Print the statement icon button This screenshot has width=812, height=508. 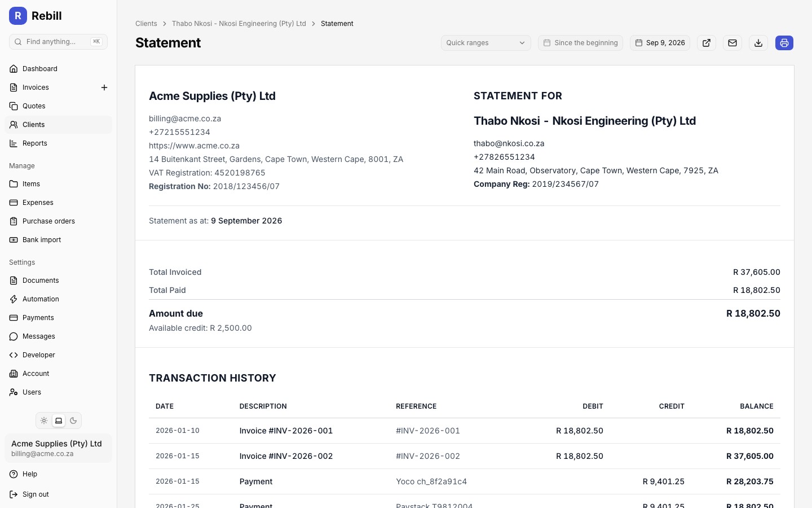pyautogui.click(x=784, y=43)
